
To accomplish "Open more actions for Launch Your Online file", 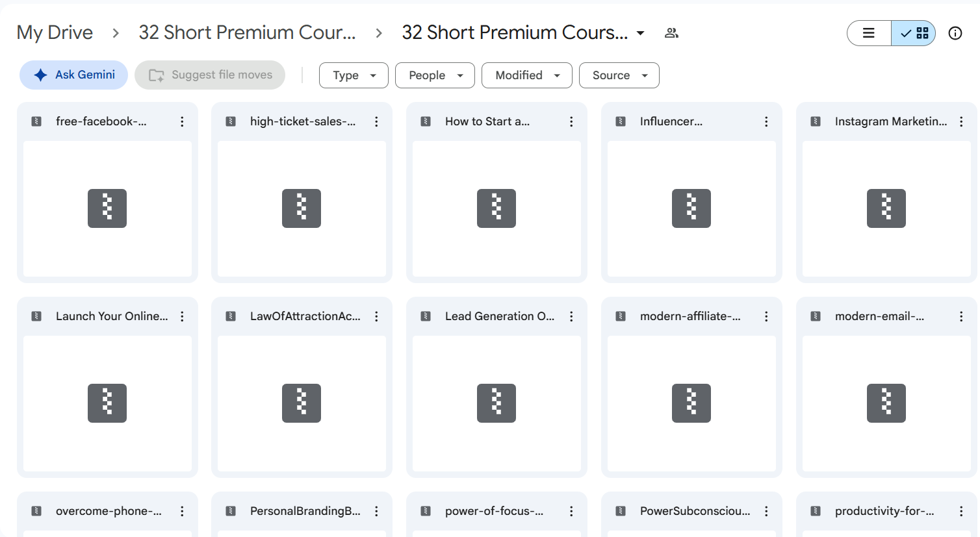I will pos(182,316).
